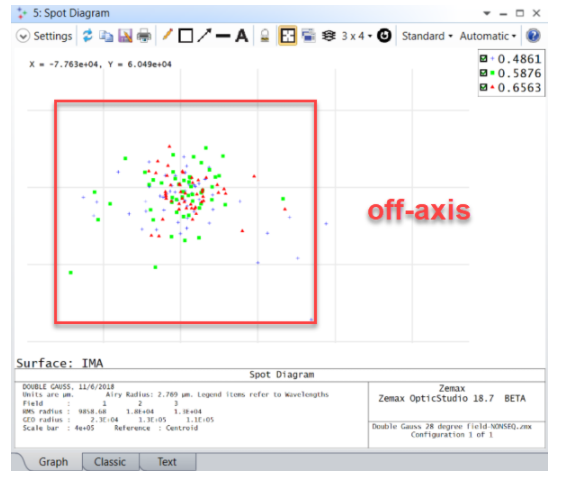Open the blue help question icon
Screen dimensions: 574x477
(x=533, y=36)
